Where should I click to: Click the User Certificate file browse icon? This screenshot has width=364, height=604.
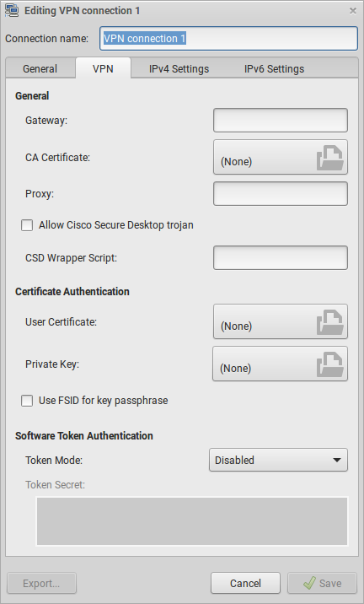pos(330,322)
